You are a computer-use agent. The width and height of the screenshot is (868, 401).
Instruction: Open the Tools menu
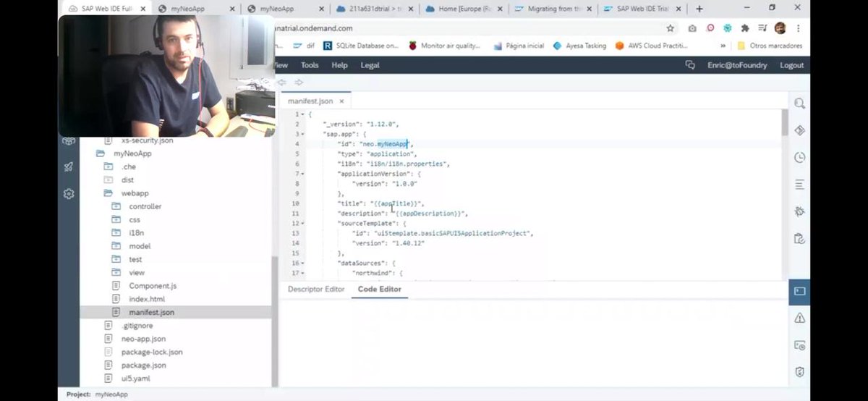coord(310,65)
